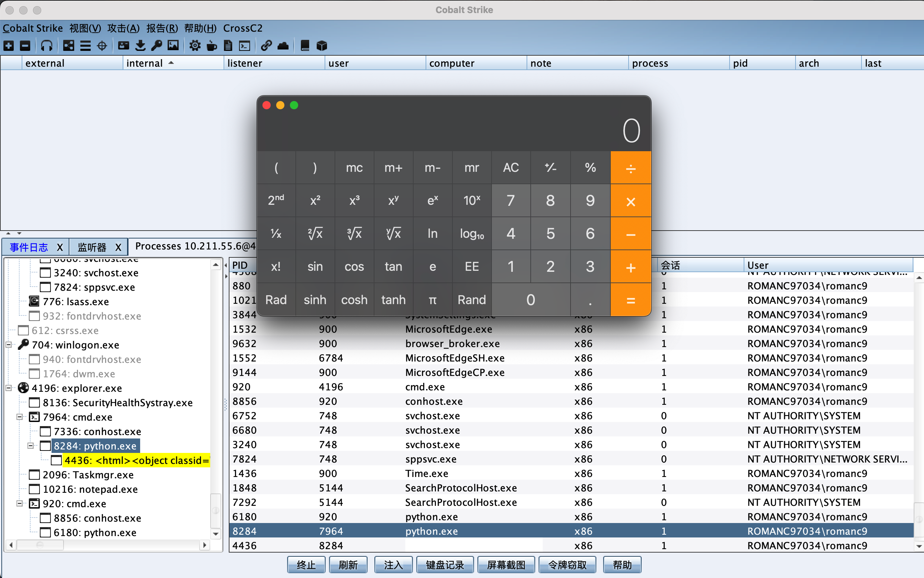Screen dimensions: 924x578
Task: Open keystrokes via the key icon
Action: click(157, 46)
